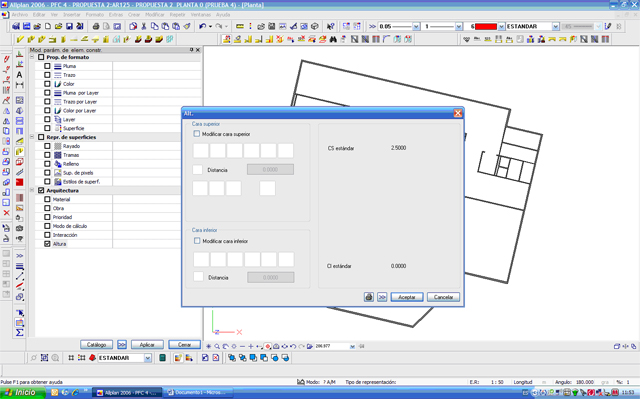Screen dimensions: 640x399
Task: Click the printer icon beside Aceptar
Action: tap(369, 297)
